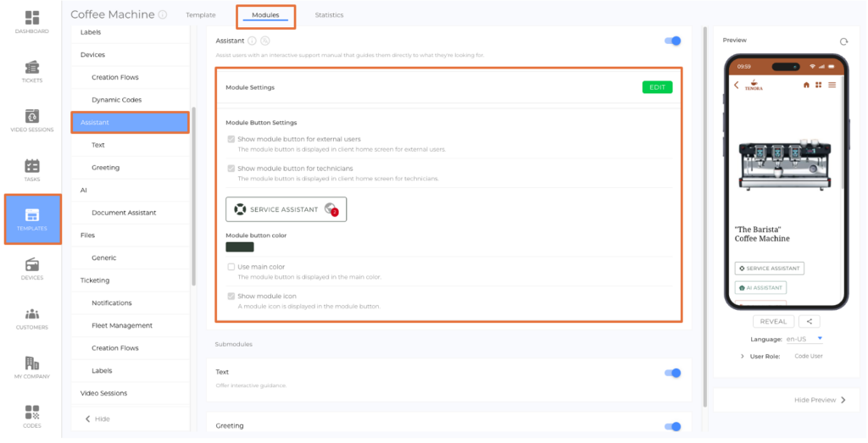
Task: Click the green EDIT button
Action: pos(657,87)
